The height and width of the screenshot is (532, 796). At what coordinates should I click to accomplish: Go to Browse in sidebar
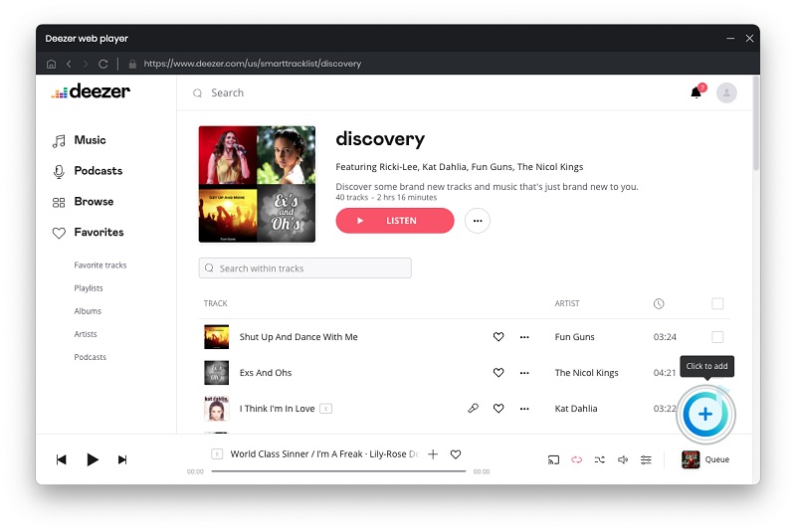[94, 202]
